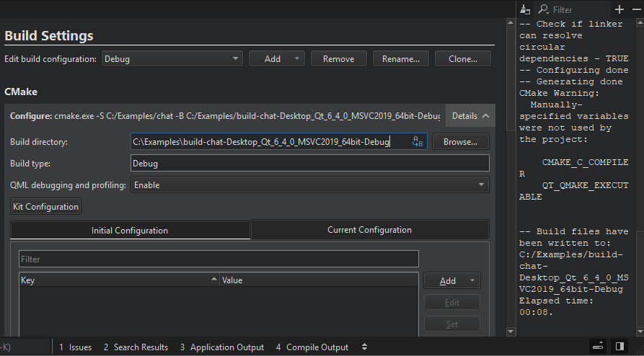
Task: Click the Key column header to sort
Action: point(115,280)
